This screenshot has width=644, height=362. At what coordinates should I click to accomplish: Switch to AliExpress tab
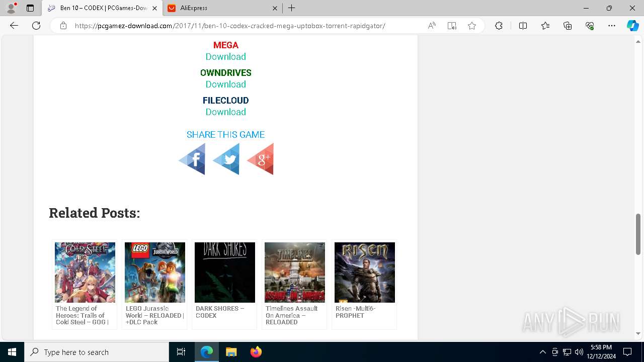coord(221,8)
